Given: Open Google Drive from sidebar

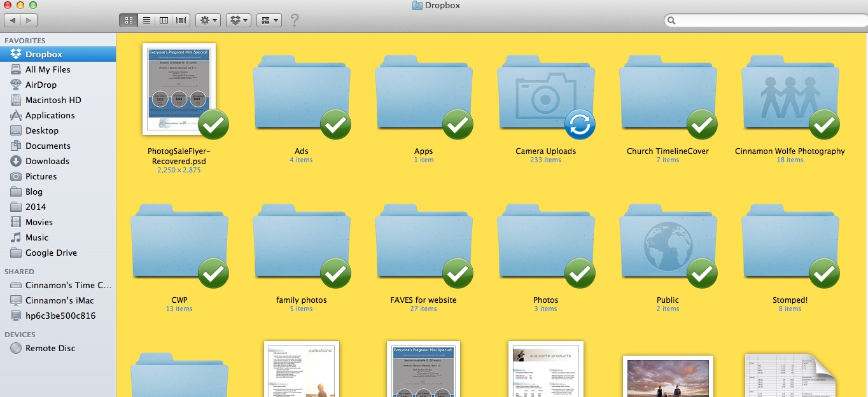Looking at the screenshot, I should 58,253.
